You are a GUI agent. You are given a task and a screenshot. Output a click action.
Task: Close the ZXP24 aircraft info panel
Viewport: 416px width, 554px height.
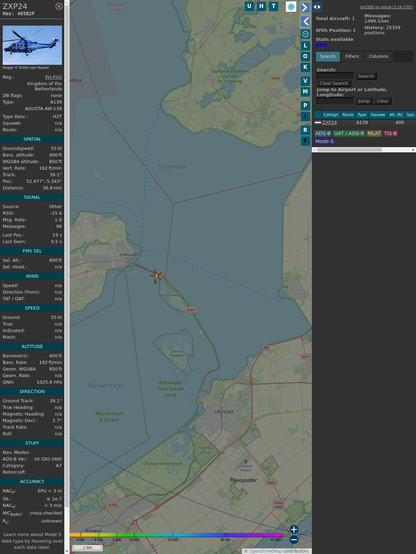[x=59, y=6]
